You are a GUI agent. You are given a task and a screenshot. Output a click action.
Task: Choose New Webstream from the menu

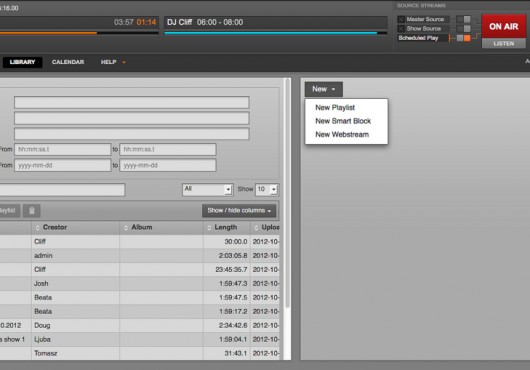(x=342, y=134)
